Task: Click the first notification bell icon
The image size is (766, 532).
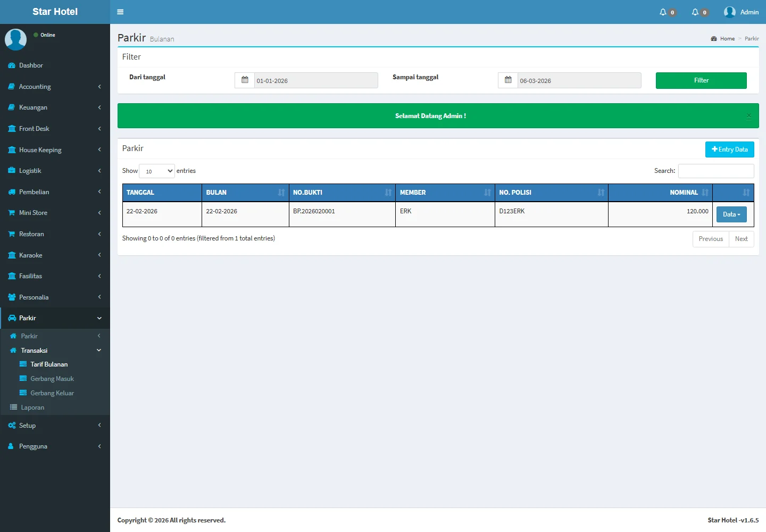Action: pyautogui.click(x=663, y=12)
